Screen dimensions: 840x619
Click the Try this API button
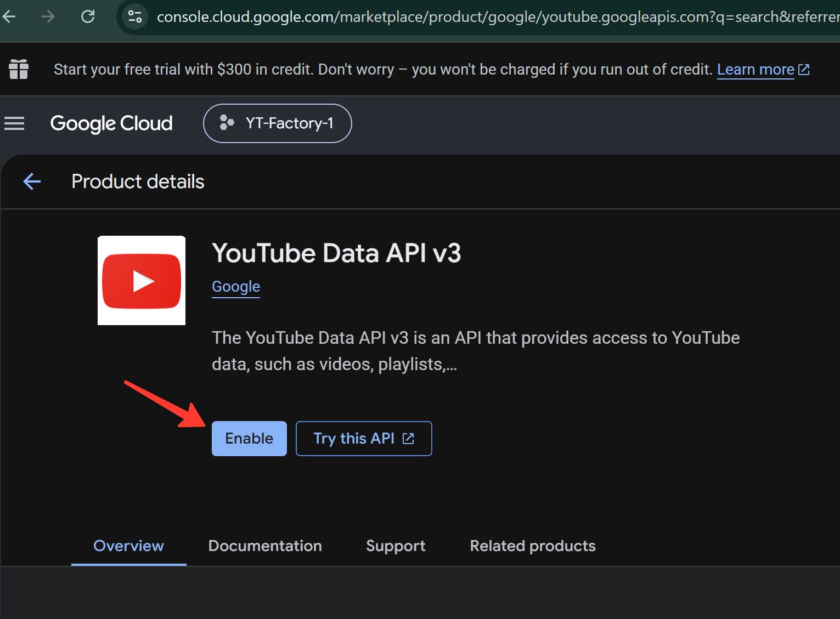point(364,439)
